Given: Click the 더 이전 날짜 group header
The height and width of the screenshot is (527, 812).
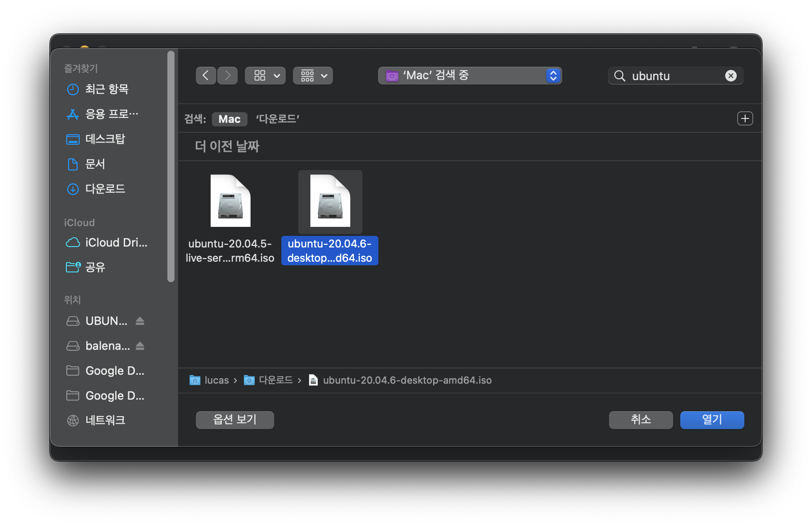Looking at the screenshot, I should point(227,146).
